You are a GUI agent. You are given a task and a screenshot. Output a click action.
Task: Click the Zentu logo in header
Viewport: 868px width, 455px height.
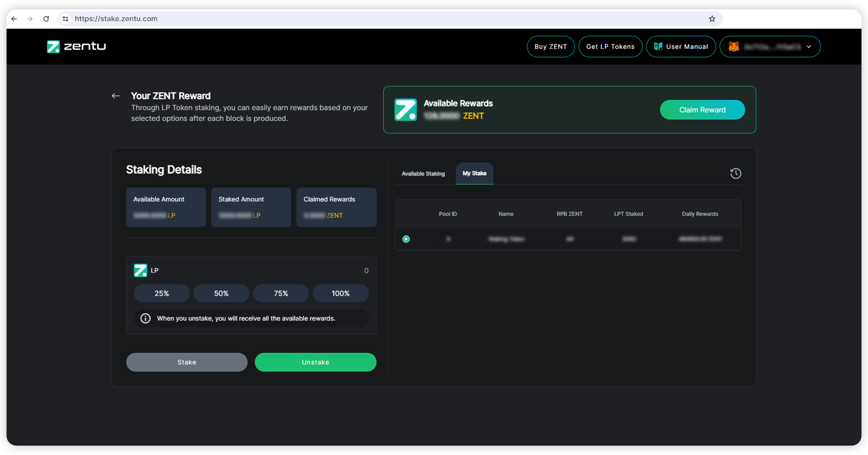[x=76, y=47]
